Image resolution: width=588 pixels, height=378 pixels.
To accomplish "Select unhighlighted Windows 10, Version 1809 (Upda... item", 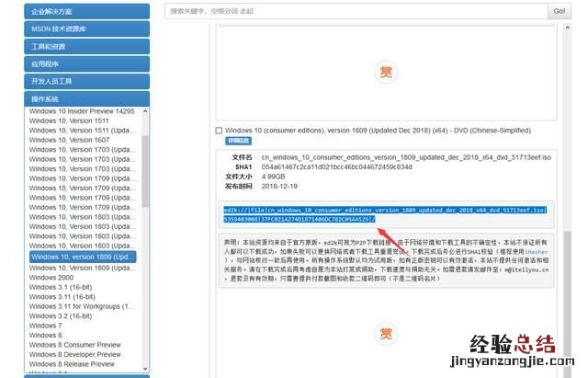I will click(x=82, y=268).
